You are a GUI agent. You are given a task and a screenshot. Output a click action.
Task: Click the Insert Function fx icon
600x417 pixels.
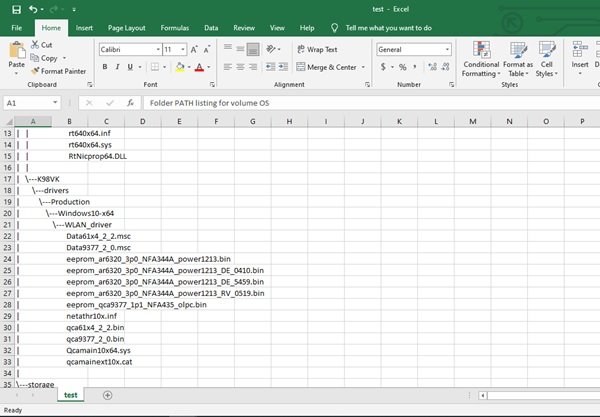click(130, 103)
